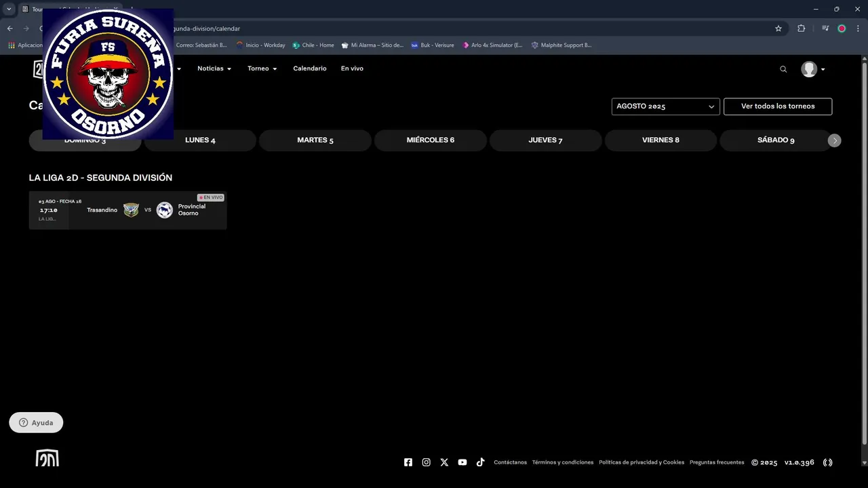Open the browser Extensions puzzle icon

tap(802, 28)
